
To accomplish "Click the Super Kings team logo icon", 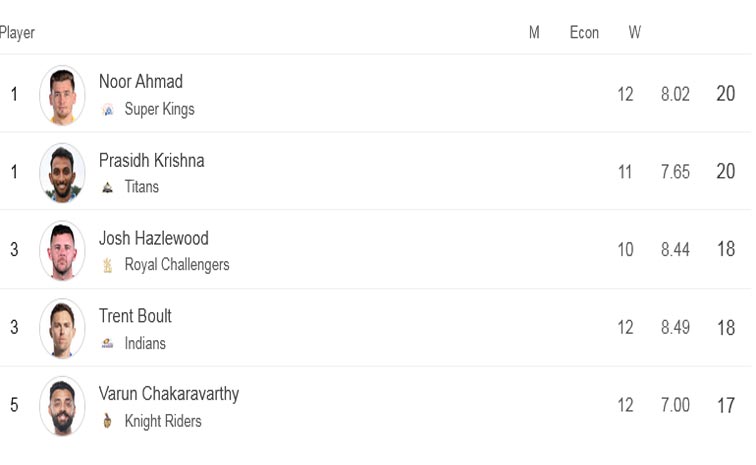I will [x=108, y=109].
